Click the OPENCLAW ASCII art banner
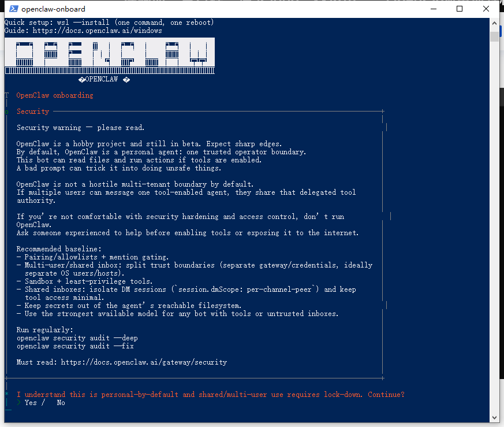 110,56
